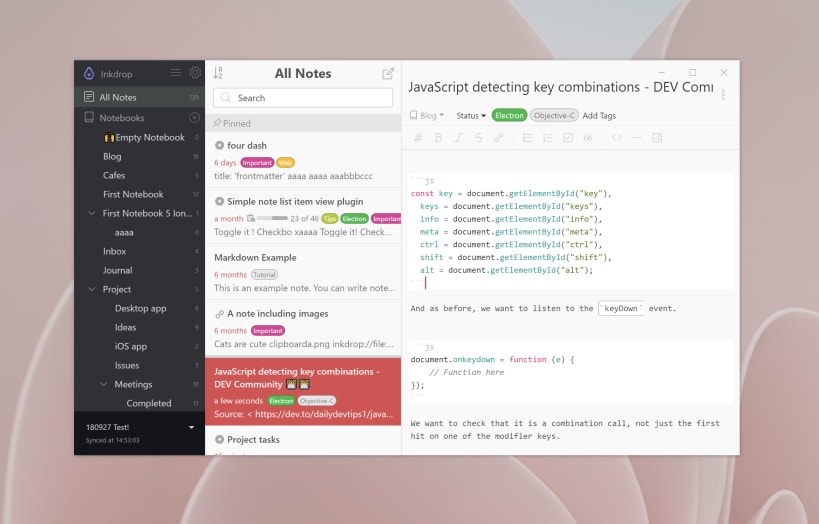Click the status icon on Project tasks note
The width and height of the screenshot is (819, 524).
(219, 439)
